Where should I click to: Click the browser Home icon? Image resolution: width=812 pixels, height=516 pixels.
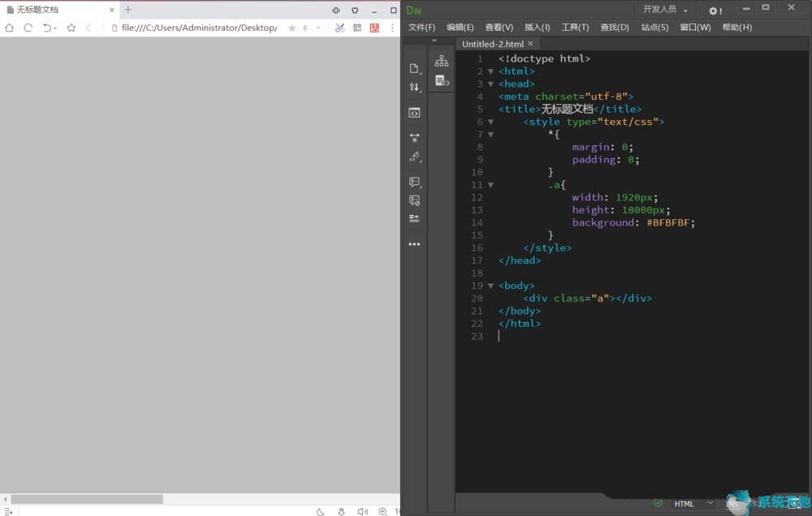tap(9, 28)
